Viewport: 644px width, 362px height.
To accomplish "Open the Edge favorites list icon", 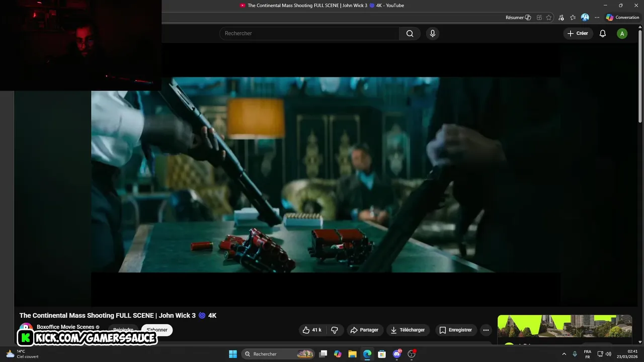I will (x=573, y=18).
